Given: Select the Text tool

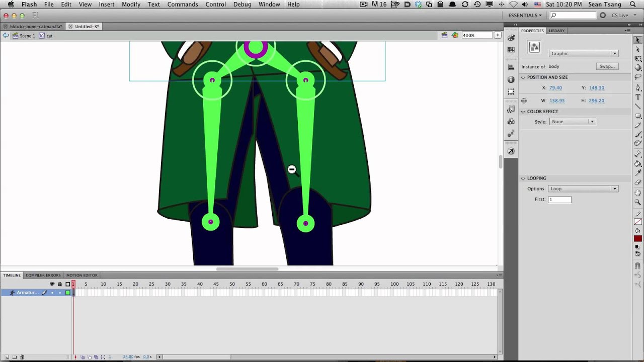Looking at the screenshot, I should point(637,97).
